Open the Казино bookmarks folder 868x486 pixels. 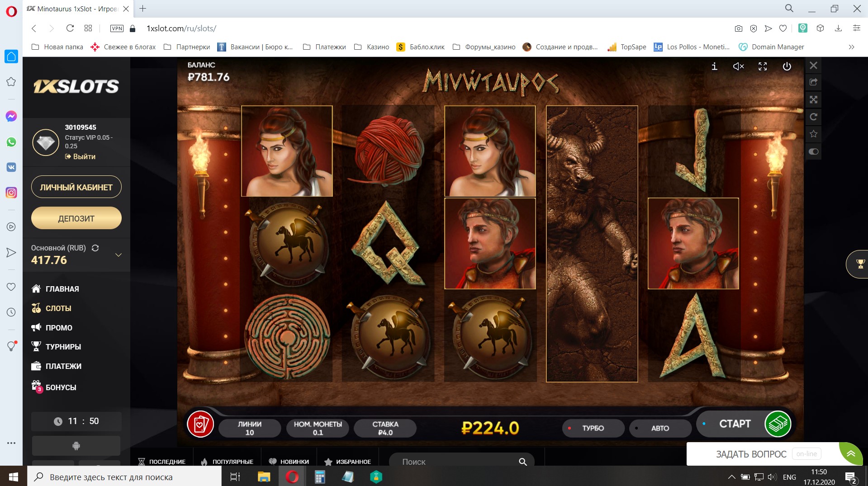(x=371, y=47)
